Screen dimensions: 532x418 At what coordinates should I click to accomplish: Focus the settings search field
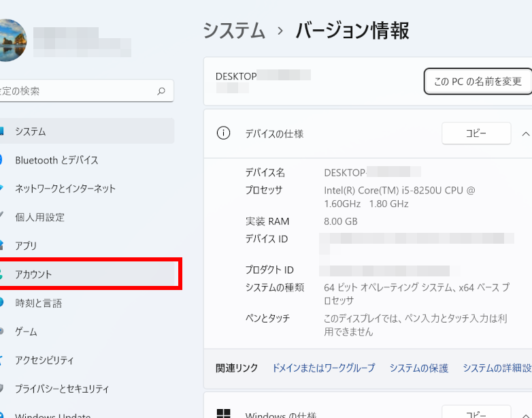(87, 91)
